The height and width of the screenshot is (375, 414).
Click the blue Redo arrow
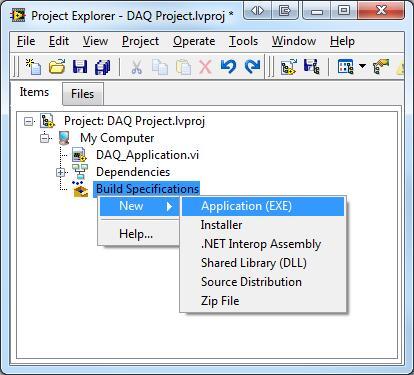(x=252, y=66)
